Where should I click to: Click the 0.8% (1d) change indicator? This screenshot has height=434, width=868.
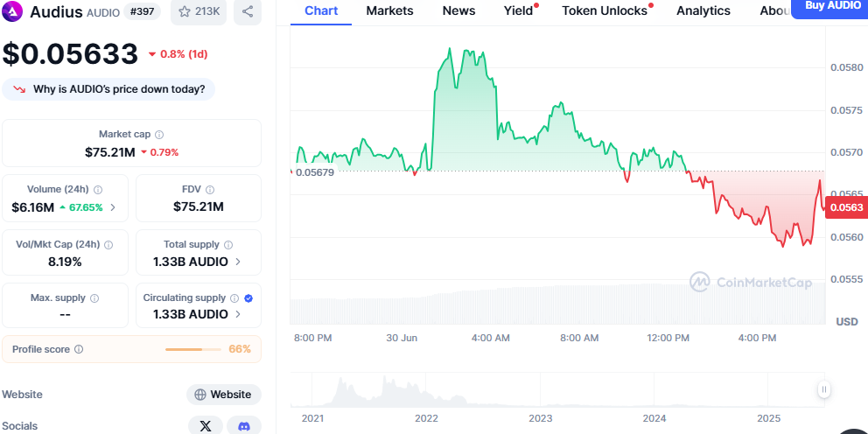coord(178,54)
